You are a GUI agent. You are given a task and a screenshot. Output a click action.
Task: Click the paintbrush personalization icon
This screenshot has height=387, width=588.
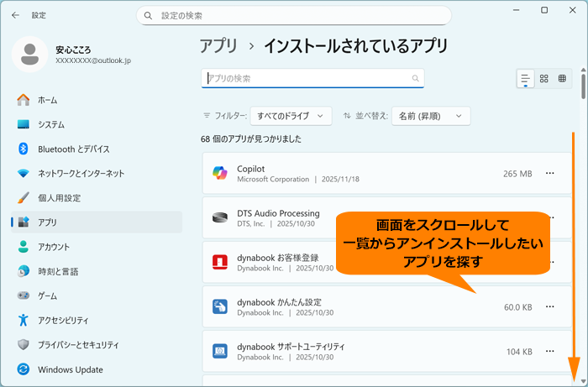pyautogui.click(x=24, y=198)
